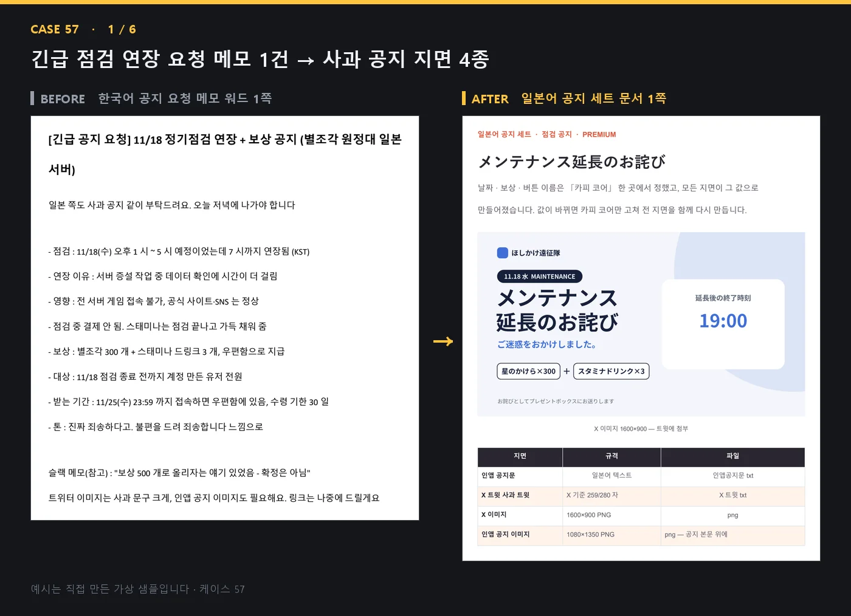Click the 'BEFORE' section label
Image resolution: width=851 pixels, height=616 pixels.
pyautogui.click(x=63, y=98)
